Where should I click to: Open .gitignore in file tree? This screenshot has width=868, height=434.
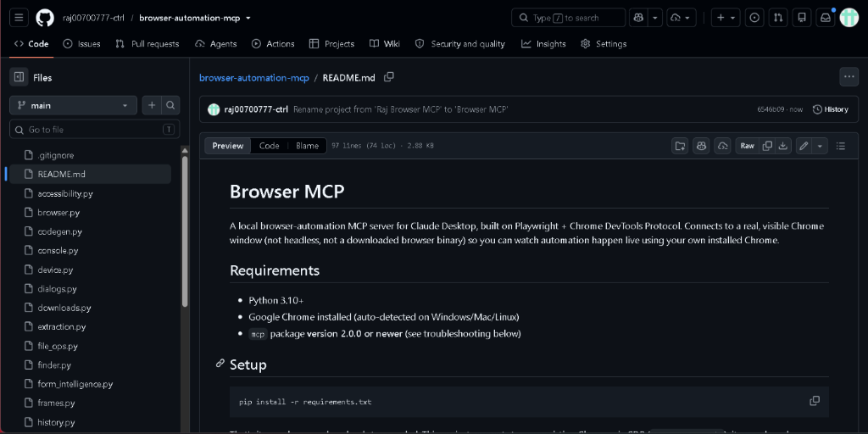(90, 156)
